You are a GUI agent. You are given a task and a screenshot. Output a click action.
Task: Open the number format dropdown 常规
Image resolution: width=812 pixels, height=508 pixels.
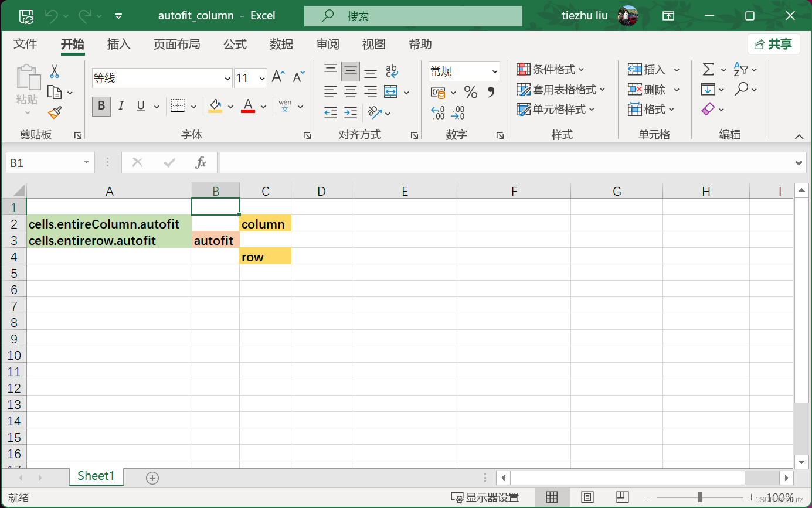pyautogui.click(x=495, y=71)
